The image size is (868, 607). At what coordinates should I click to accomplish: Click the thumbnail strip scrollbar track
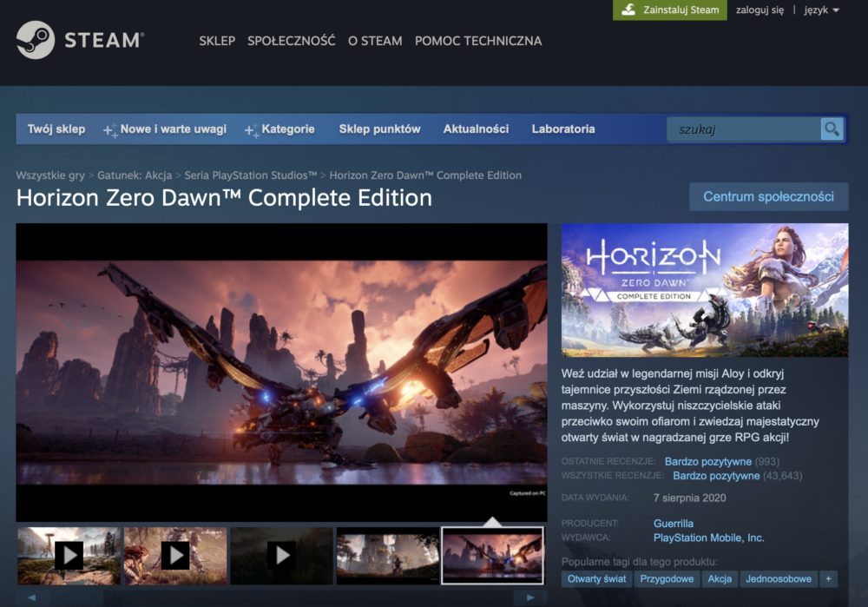pyautogui.click(x=281, y=597)
